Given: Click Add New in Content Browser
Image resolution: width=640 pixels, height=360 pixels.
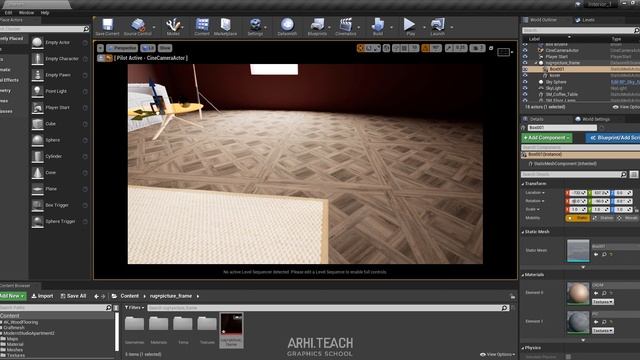Looking at the screenshot, I should pyautogui.click(x=12, y=296).
